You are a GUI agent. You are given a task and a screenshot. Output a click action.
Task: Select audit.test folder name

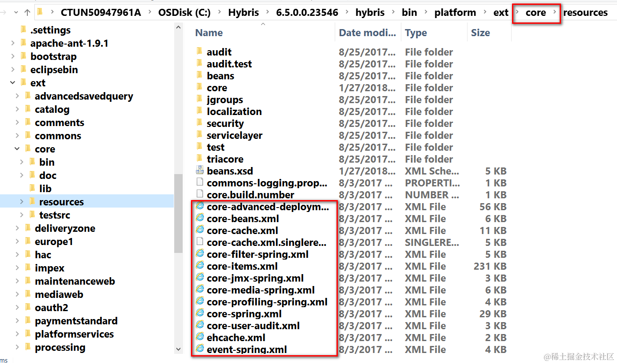tap(229, 64)
